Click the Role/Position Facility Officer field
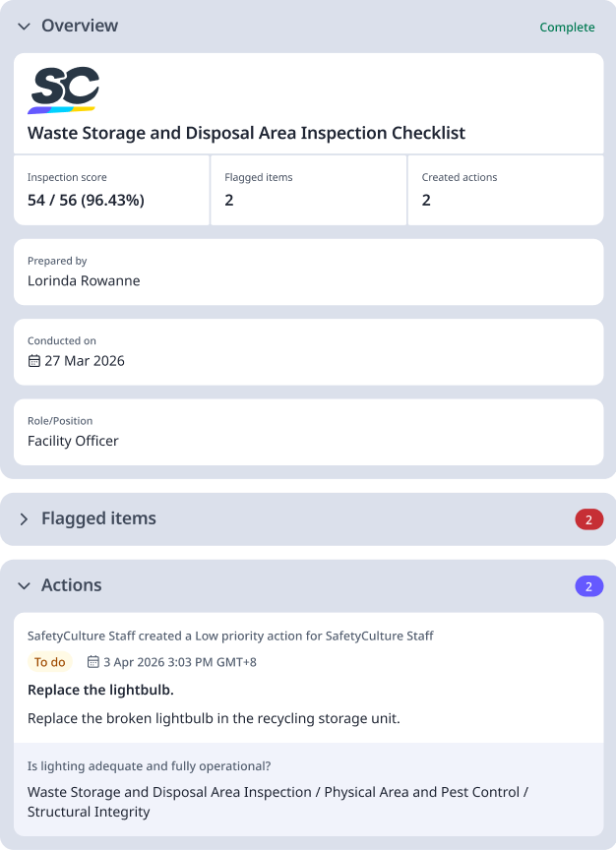This screenshot has height=850, width=616. (308, 431)
